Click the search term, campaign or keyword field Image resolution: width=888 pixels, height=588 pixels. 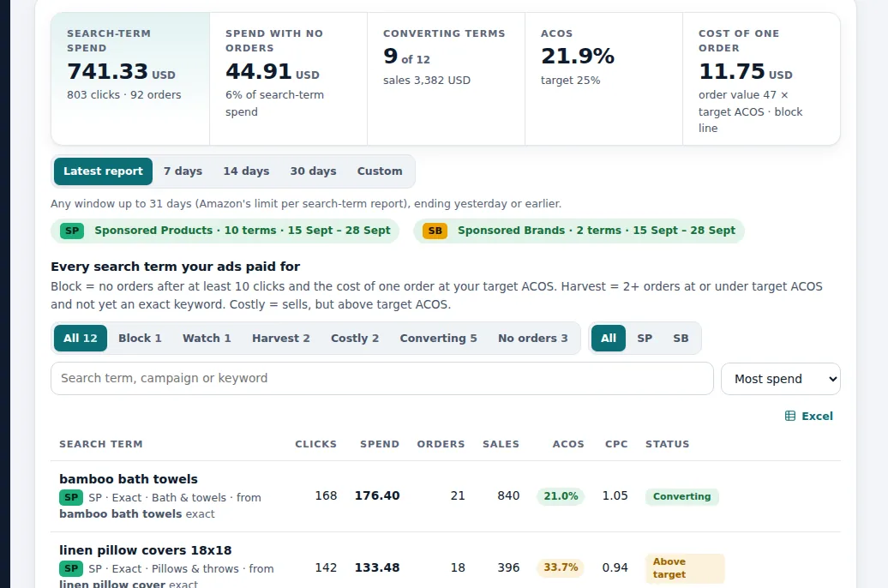(381, 378)
